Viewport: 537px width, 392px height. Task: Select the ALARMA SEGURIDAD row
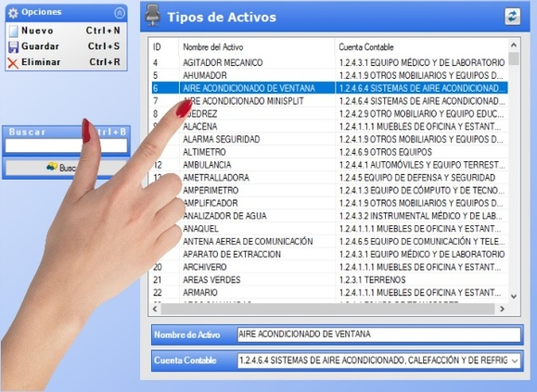(329, 139)
